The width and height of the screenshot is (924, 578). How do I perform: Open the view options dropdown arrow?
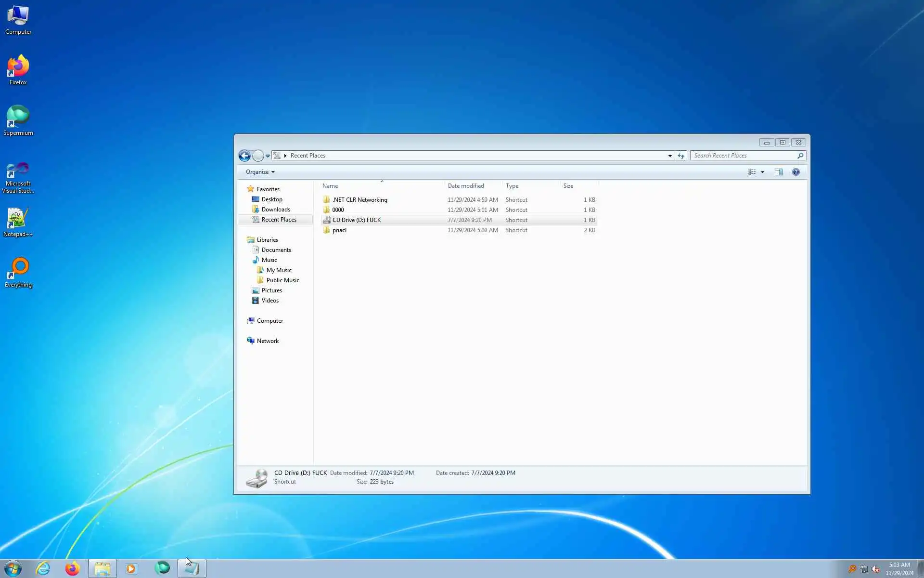click(762, 172)
